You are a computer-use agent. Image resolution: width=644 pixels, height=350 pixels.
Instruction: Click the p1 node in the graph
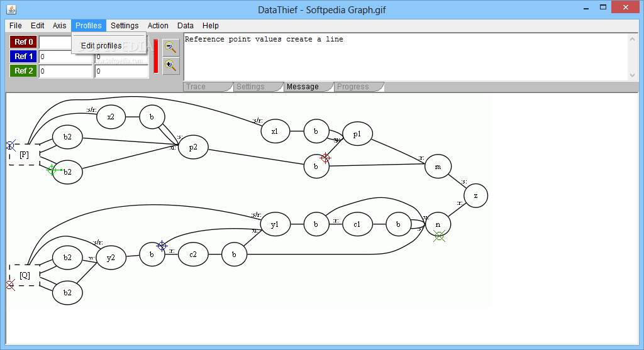coord(357,134)
